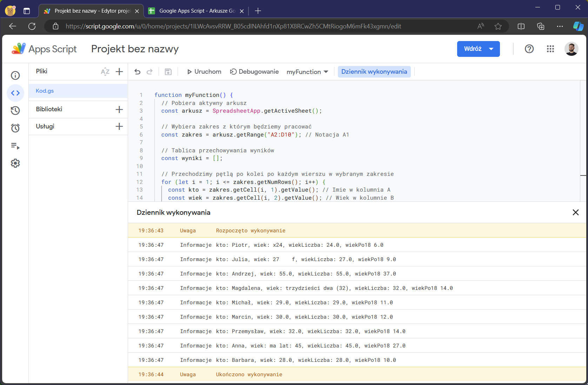Open the Project Settings gear

(15, 163)
